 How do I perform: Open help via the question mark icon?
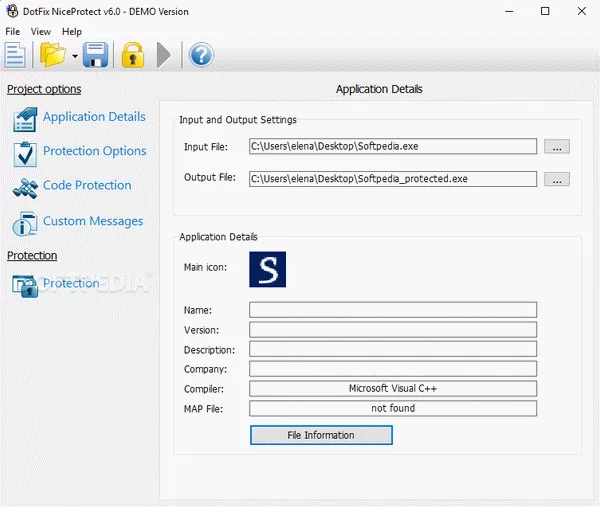point(201,55)
